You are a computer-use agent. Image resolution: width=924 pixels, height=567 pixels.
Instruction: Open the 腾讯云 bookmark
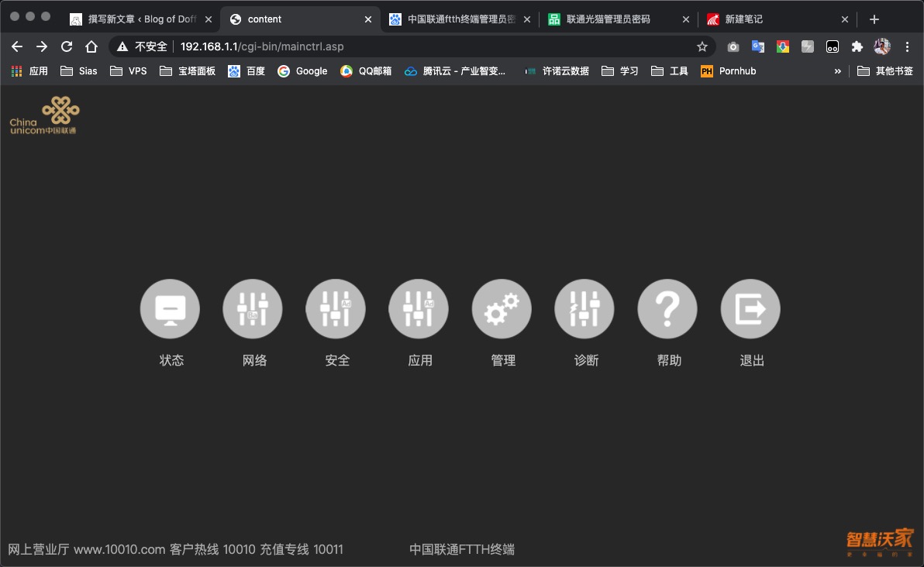pyautogui.click(x=455, y=71)
